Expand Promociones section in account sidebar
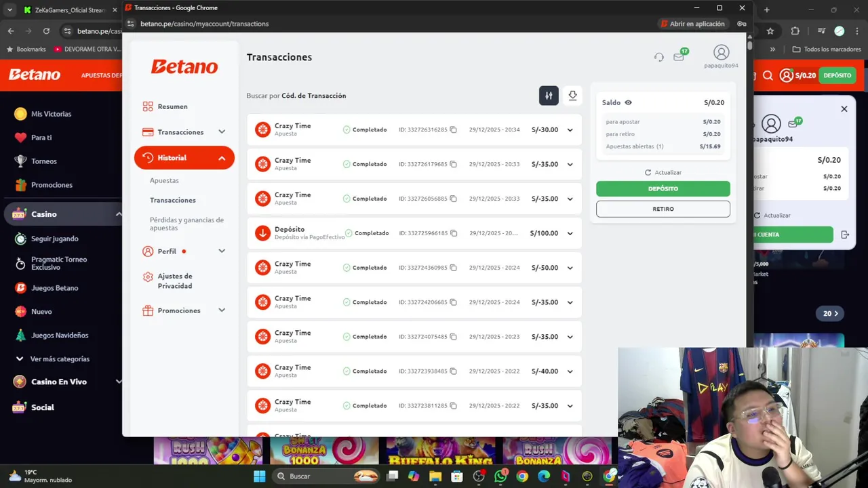The image size is (868, 488). coord(222,310)
